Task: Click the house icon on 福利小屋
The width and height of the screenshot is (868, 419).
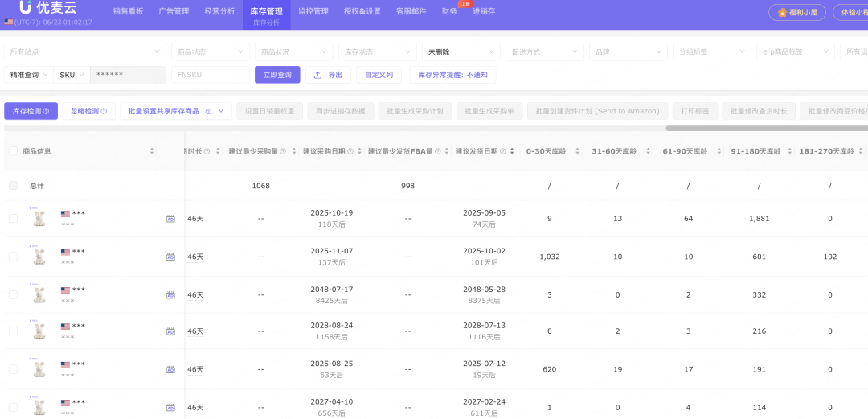Action: 782,12
